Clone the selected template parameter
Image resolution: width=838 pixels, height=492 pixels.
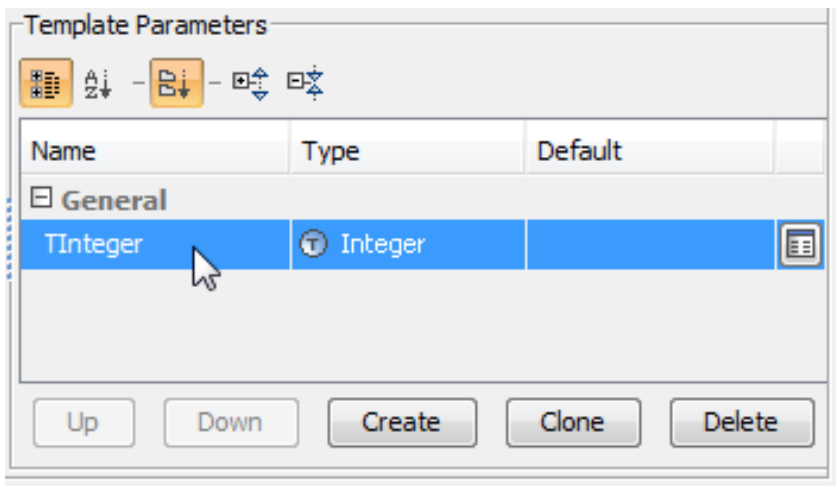click(x=573, y=422)
